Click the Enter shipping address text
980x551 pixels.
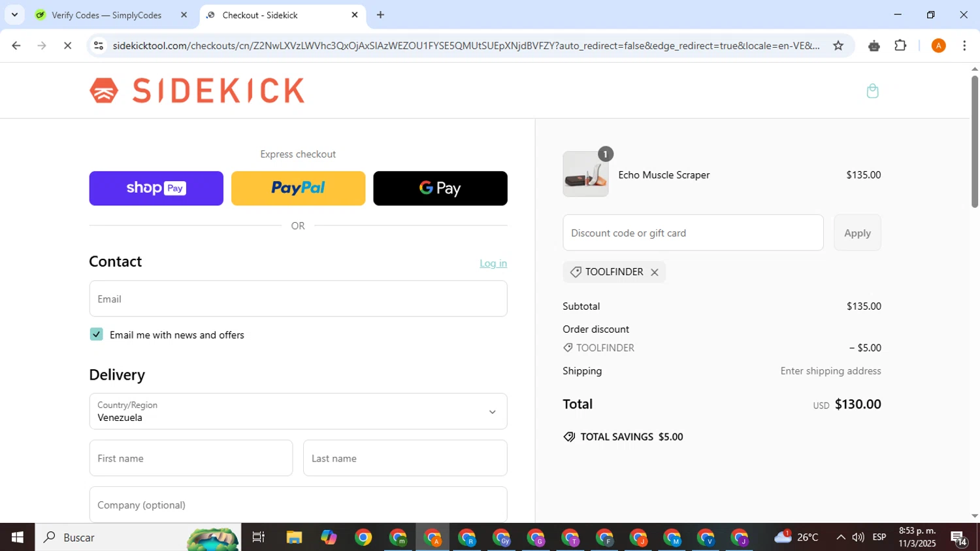tap(830, 371)
